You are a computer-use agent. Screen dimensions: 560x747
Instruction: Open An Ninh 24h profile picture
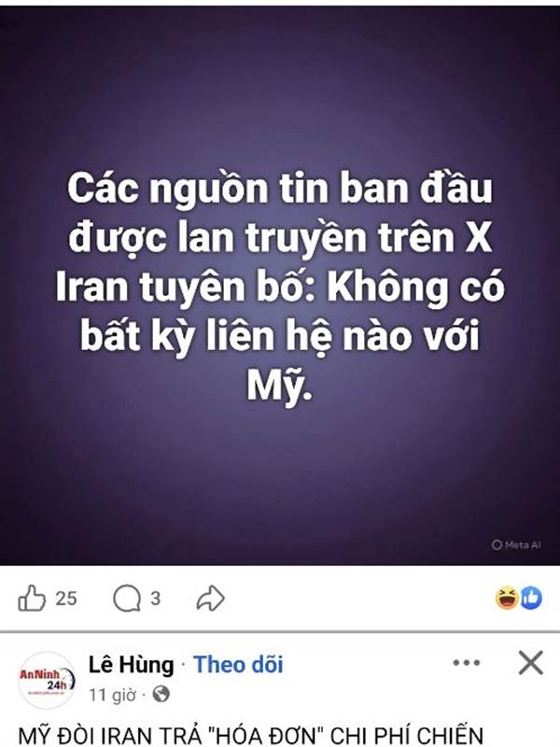point(47,680)
